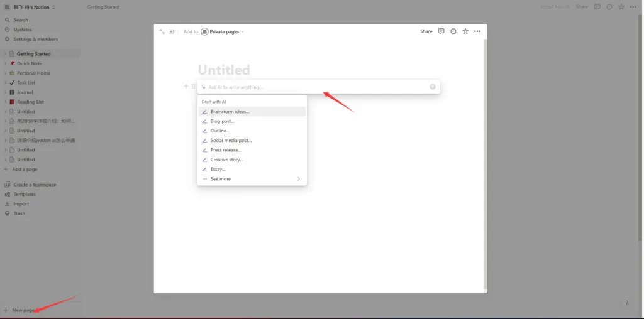Select Essay… from Draft with AI
644x319 pixels.
(x=252, y=169)
